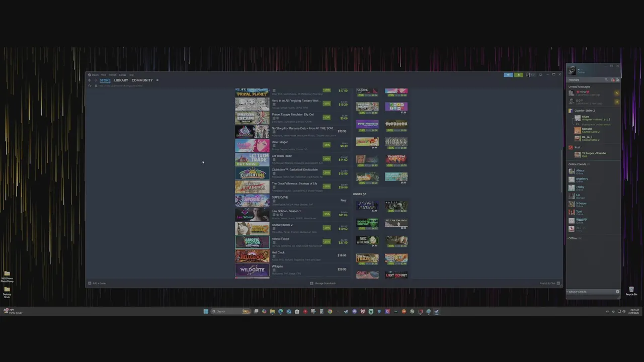Click the Steam store page scrollbar
This screenshot has height=362, width=644.
[x=561, y=171]
